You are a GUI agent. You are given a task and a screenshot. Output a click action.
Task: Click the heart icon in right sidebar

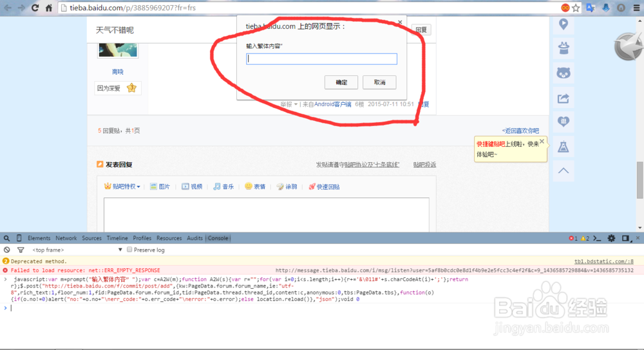(563, 122)
